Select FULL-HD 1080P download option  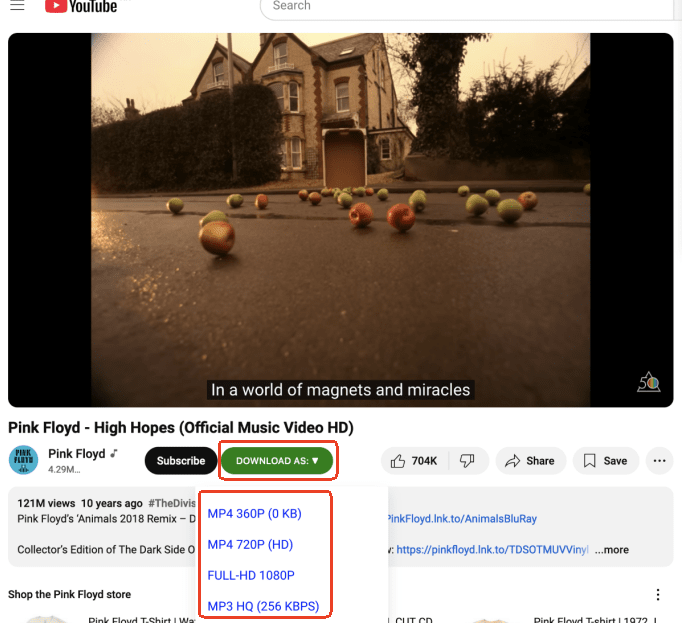pyautogui.click(x=251, y=575)
